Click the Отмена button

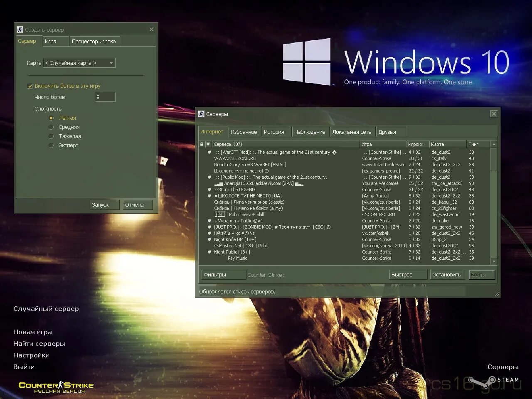pos(138,205)
